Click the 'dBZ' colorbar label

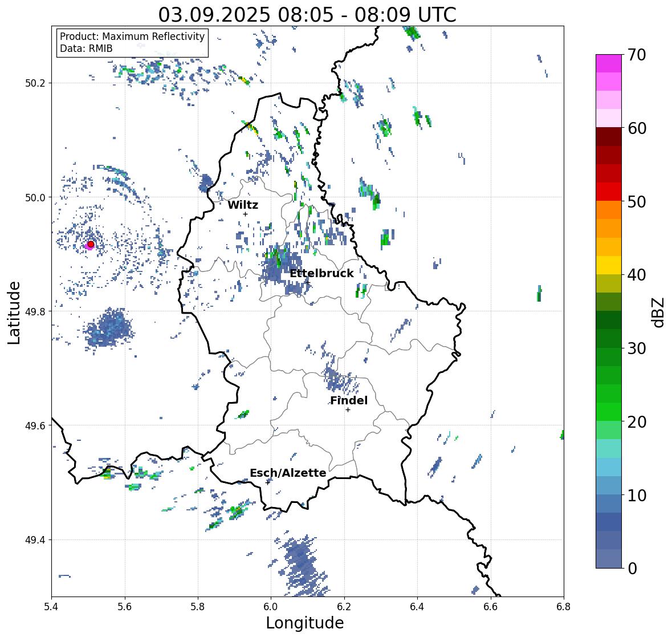click(658, 312)
